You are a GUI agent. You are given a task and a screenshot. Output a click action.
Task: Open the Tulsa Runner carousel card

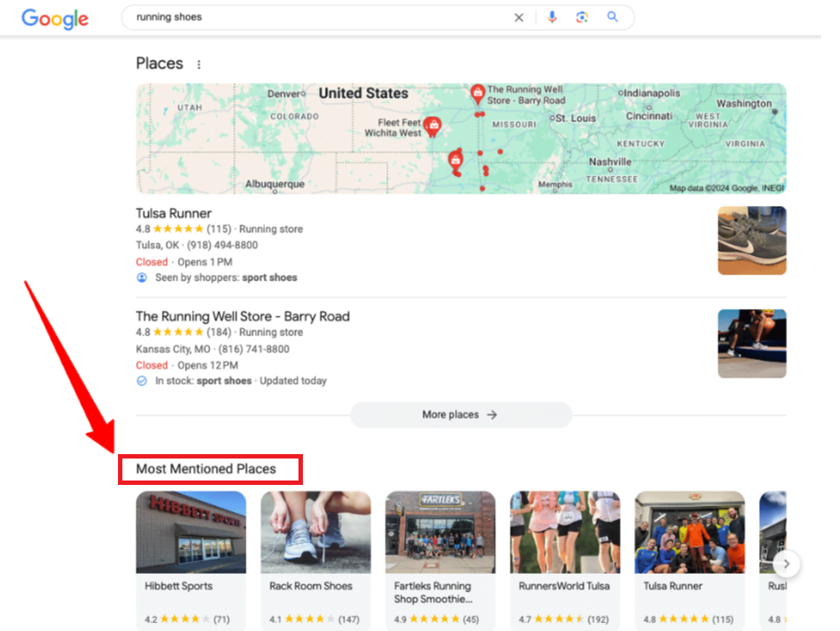689,561
